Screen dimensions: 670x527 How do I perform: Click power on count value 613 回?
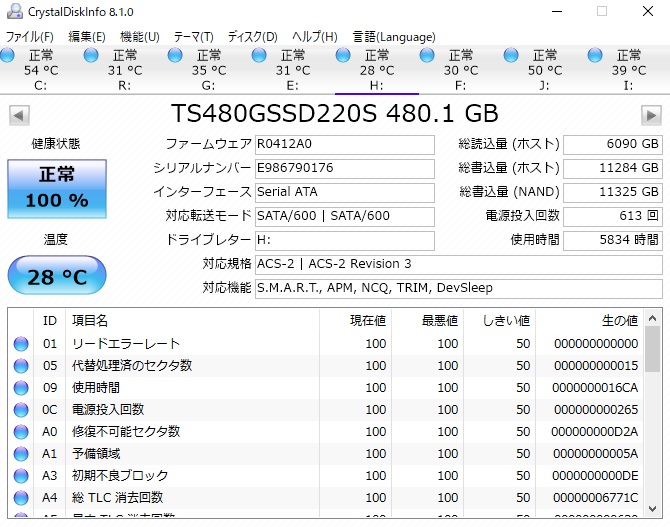tap(613, 216)
